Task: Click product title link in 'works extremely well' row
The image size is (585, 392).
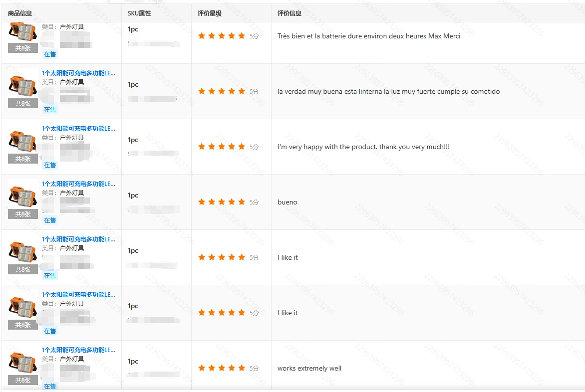Action: 78,350
